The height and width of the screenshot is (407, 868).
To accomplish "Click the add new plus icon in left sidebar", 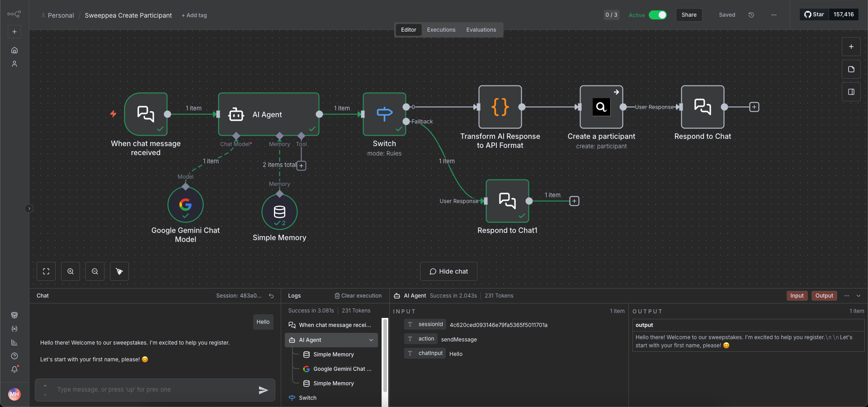I will coord(14,32).
